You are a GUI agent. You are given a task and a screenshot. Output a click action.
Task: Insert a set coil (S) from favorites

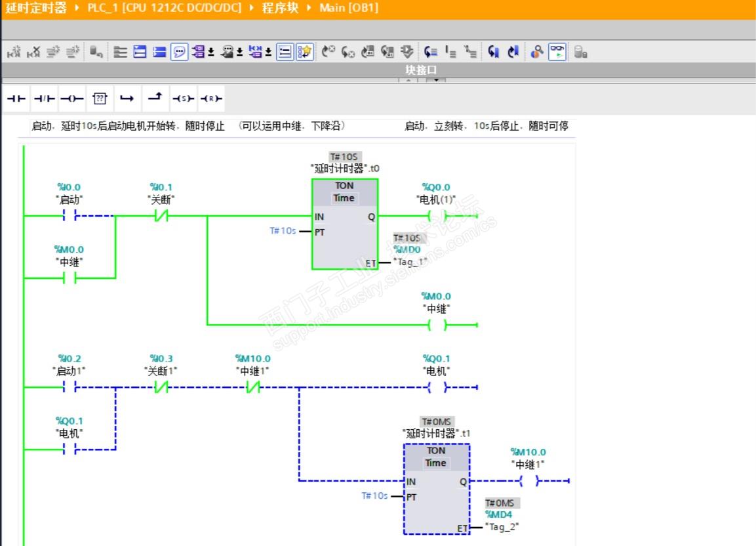[x=183, y=98]
